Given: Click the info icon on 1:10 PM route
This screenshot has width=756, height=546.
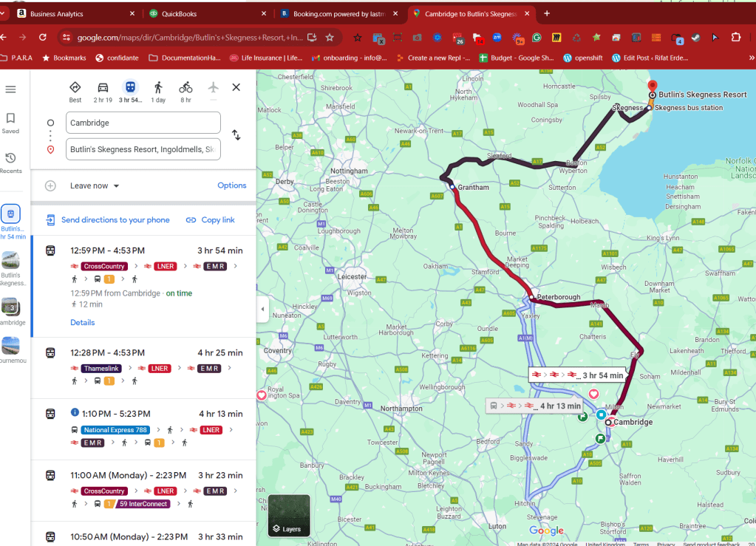Looking at the screenshot, I should point(75,412).
